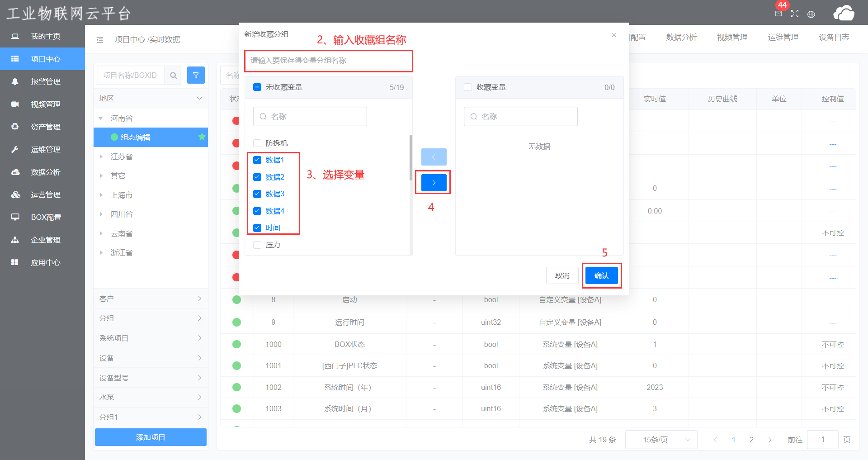Uncheck the 数据1 variable checkbox
Viewport: 868px width, 460px height.
257,160
